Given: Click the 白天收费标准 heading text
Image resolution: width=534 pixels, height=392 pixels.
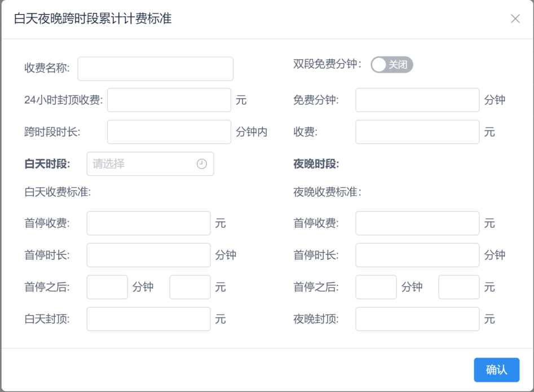Looking at the screenshot, I should tap(58, 192).
